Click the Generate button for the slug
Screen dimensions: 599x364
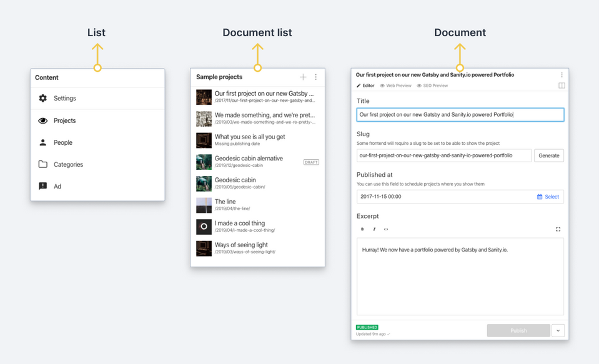(548, 155)
